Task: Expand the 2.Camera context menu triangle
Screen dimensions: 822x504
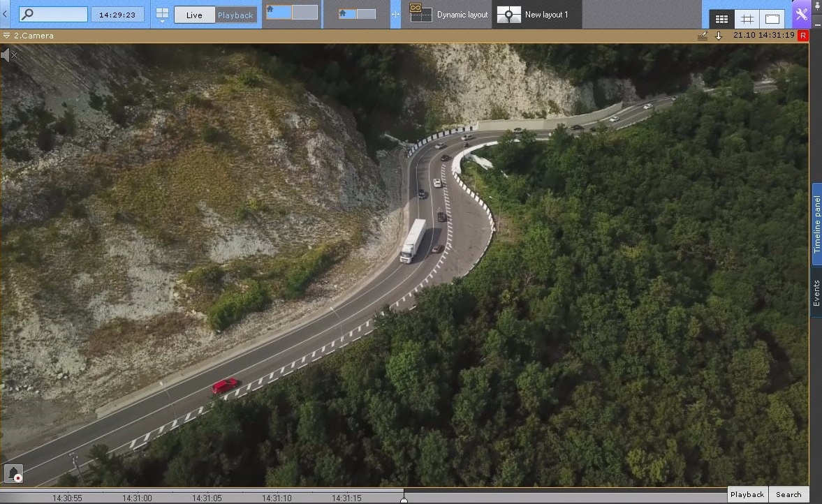Action: 6,36
